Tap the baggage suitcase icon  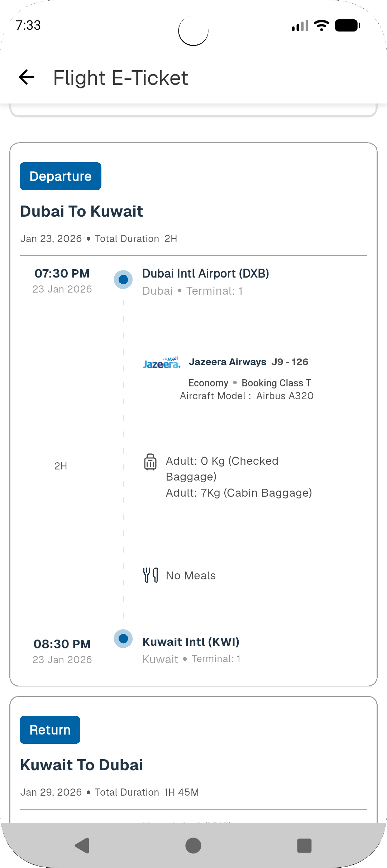click(150, 462)
